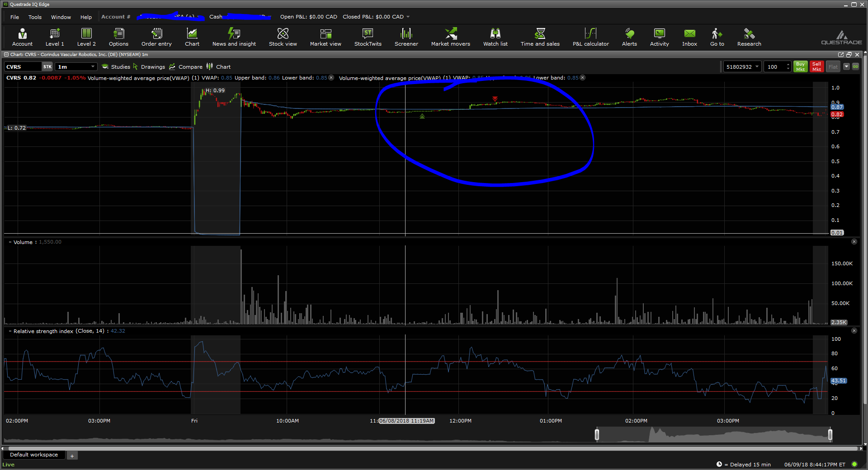Image resolution: width=868 pixels, height=470 pixels.
Task: Open the Level 1 quotes window
Action: [x=55, y=37]
